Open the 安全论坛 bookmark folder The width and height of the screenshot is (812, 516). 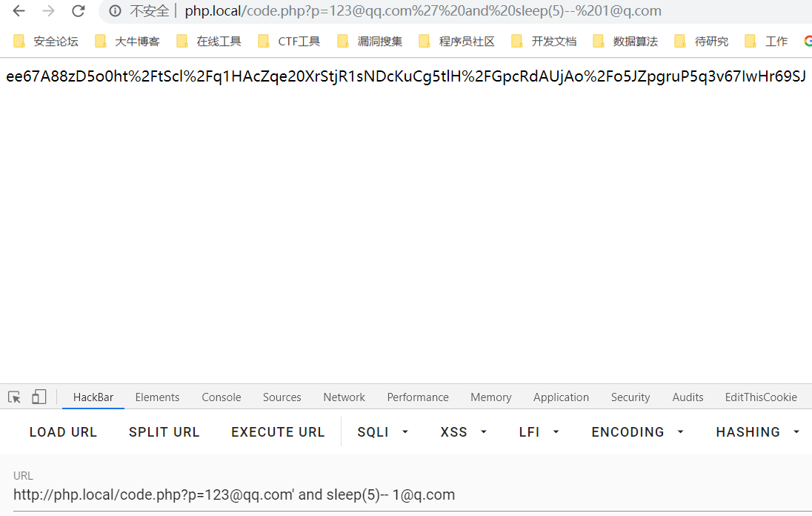click(47, 42)
